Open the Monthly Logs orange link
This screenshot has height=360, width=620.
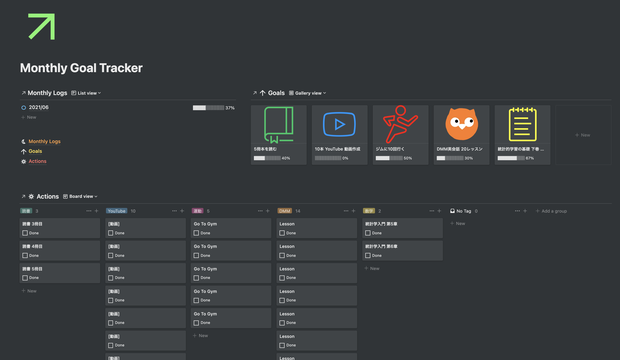tap(44, 141)
